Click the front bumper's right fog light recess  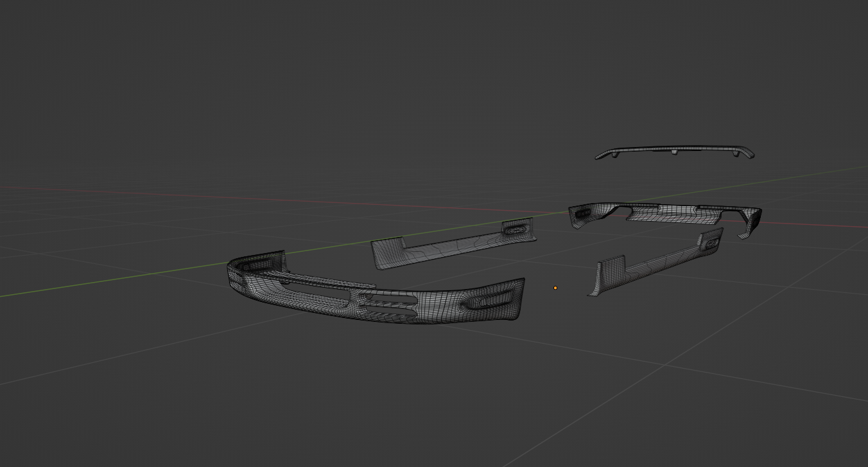488,301
